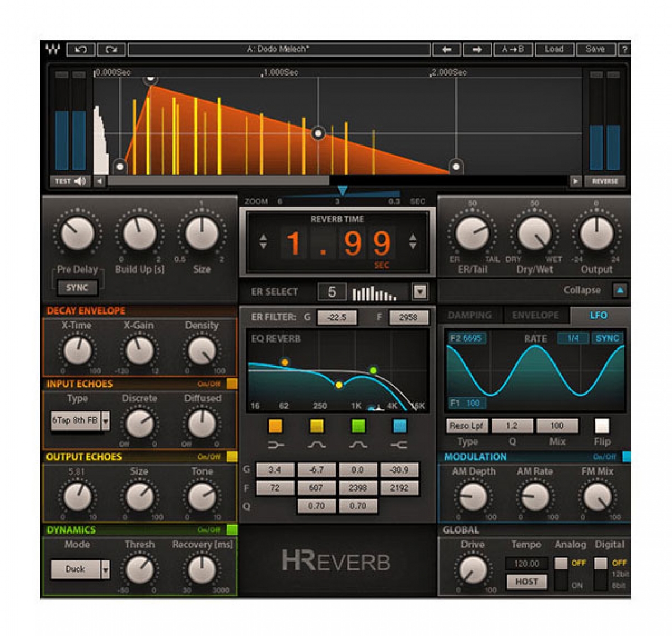This screenshot has height=636, width=672.
Task: Click the Size knob beside Build Up
Action: [x=202, y=233]
